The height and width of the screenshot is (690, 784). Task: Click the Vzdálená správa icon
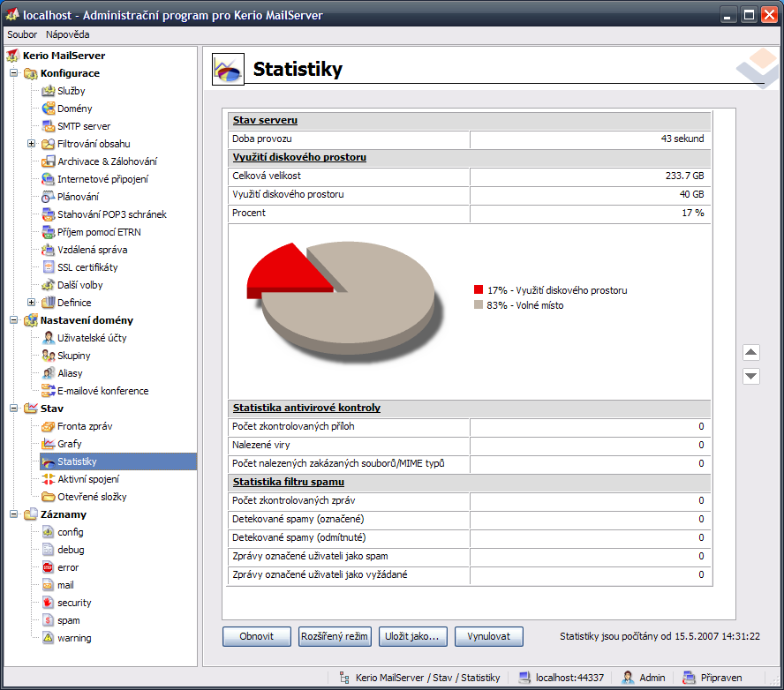48,250
